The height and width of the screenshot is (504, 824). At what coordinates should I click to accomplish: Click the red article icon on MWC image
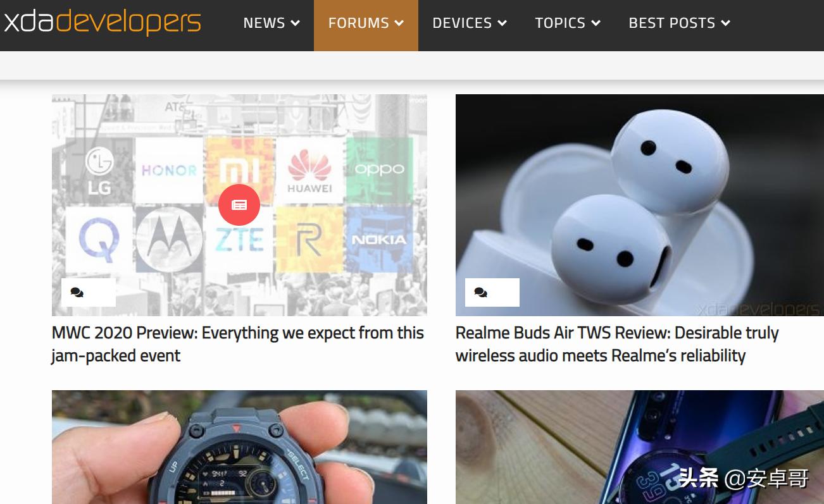coord(239,204)
